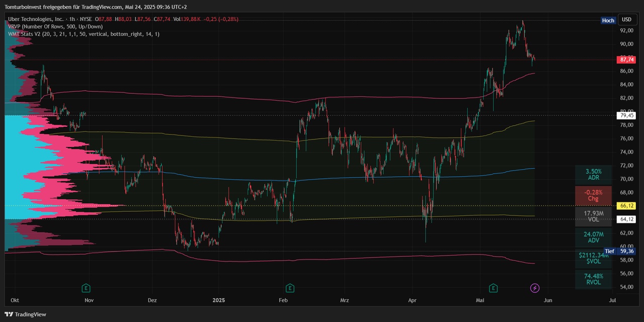Click the Mai label on time axis
The image size is (644, 322).
click(480, 300)
